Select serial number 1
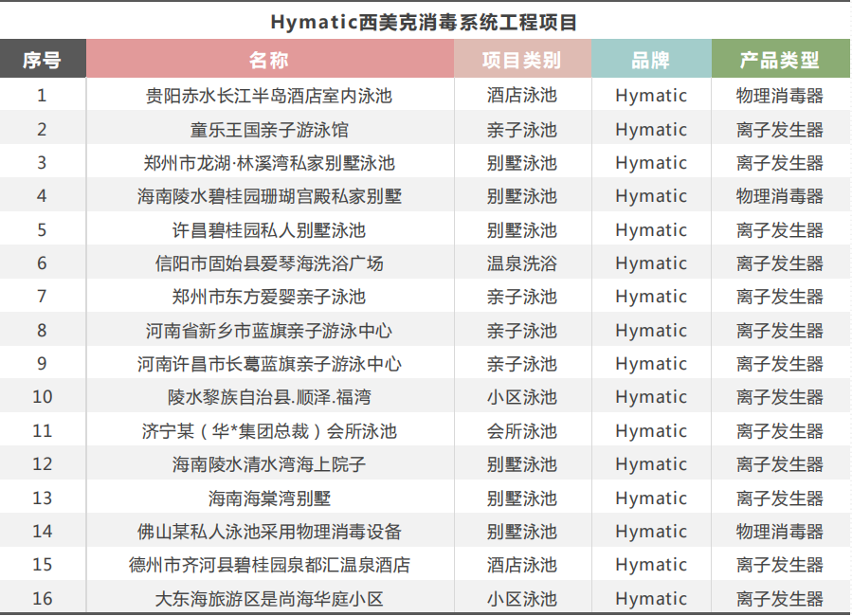Image resolution: width=852 pixels, height=616 pixels. click(42, 96)
